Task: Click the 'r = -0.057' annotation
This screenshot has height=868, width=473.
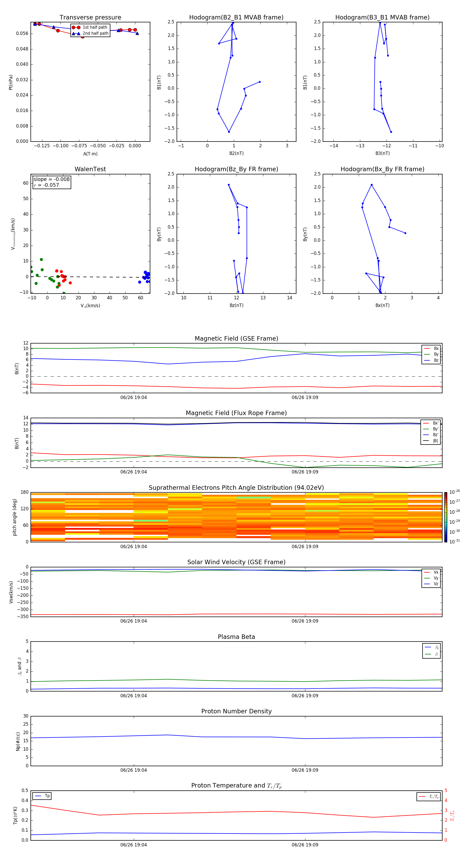Action: (x=47, y=185)
